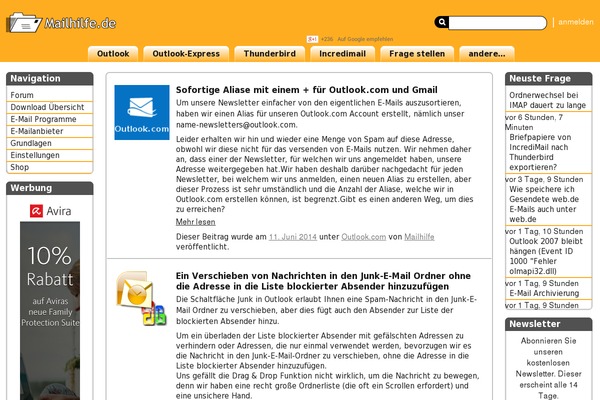Open the Outlook.com category link
Screen dimensions: 600x400
click(364, 237)
